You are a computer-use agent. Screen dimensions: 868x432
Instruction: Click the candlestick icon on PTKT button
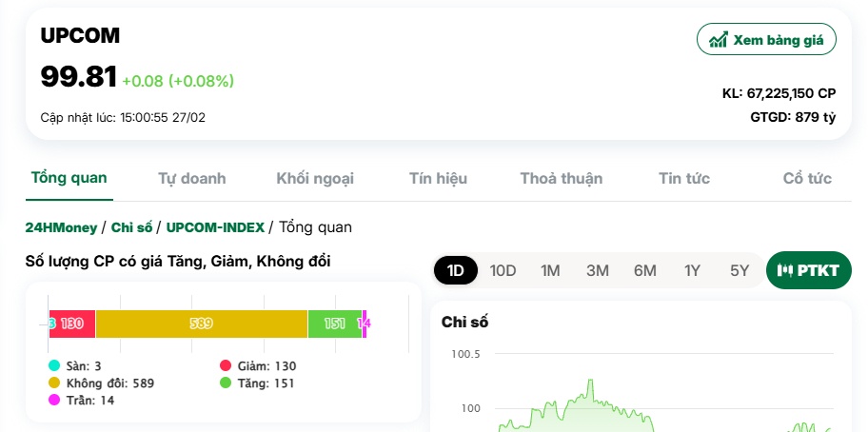coord(785,270)
